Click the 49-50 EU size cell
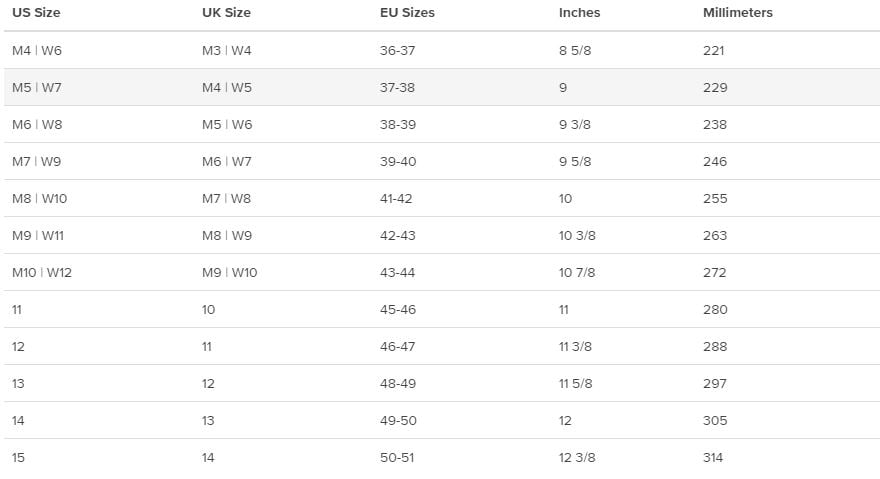The height and width of the screenshot is (479, 880). pos(398,421)
